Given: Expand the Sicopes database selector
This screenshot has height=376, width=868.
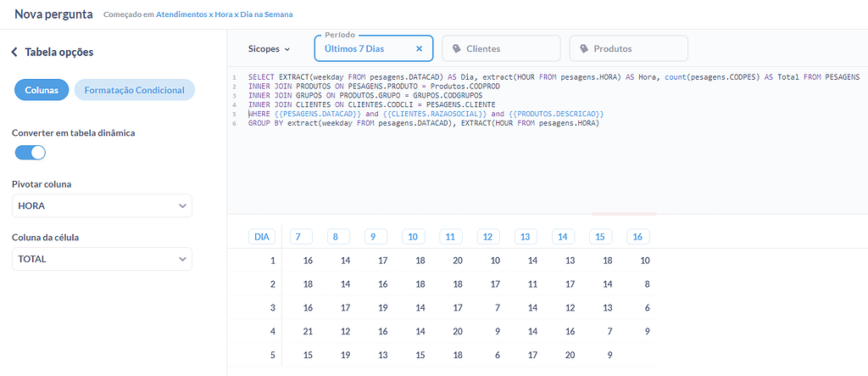Looking at the screenshot, I should (x=269, y=49).
